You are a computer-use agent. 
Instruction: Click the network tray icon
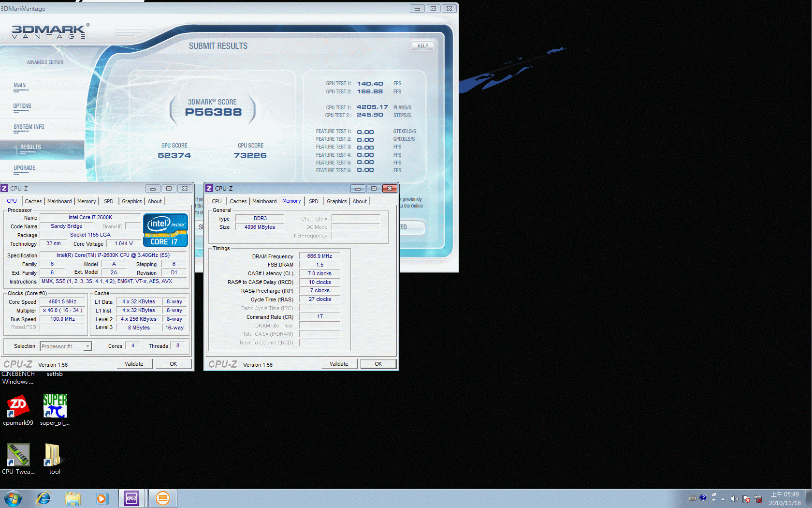[x=758, y=499]
